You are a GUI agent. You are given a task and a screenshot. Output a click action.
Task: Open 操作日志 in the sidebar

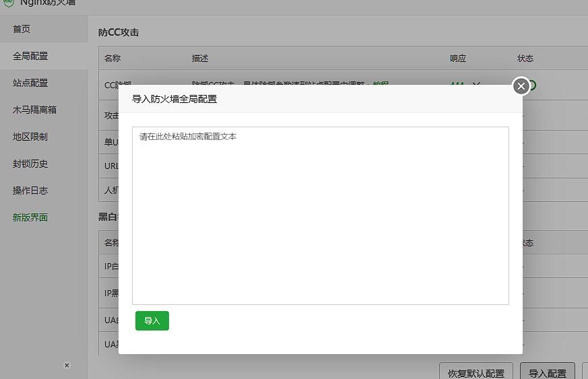pos(30,191)
